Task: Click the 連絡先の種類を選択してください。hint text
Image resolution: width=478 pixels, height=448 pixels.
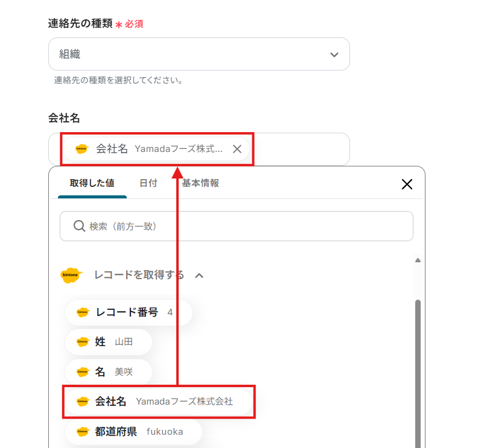Action: click(118, 80)
